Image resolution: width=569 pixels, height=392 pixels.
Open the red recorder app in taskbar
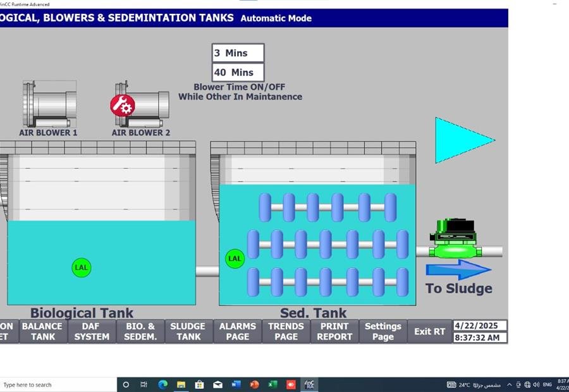[291, 385]
